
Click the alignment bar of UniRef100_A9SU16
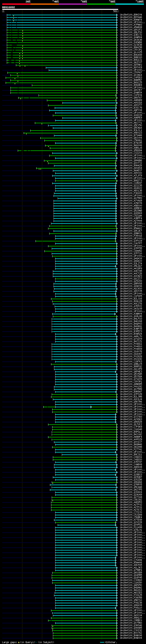click(90, 103)
